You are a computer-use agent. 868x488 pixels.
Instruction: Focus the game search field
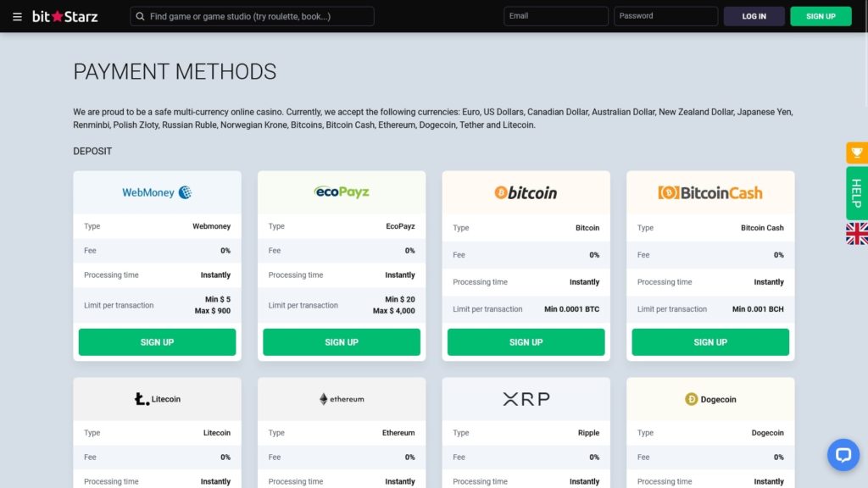coord(252,17)
